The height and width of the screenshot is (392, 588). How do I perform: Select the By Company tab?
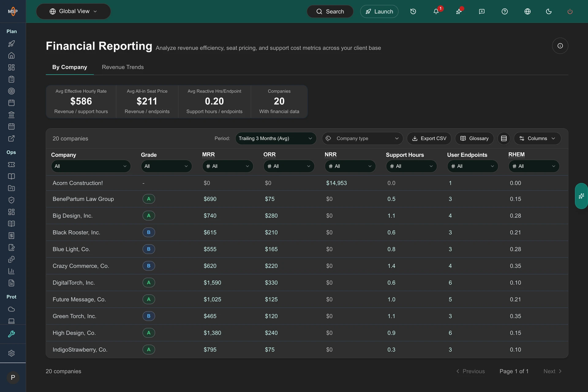tap(70, 67)
